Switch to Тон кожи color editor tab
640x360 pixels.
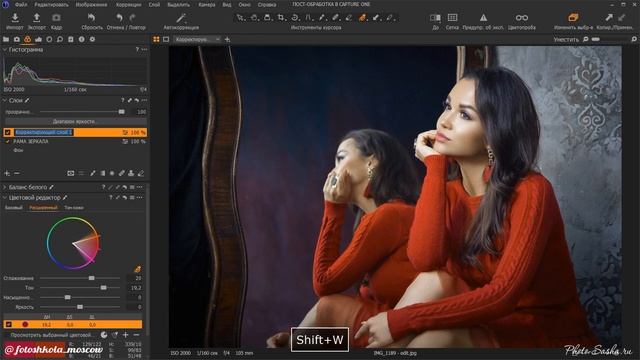pyautogui.click(x=74, y=207)
